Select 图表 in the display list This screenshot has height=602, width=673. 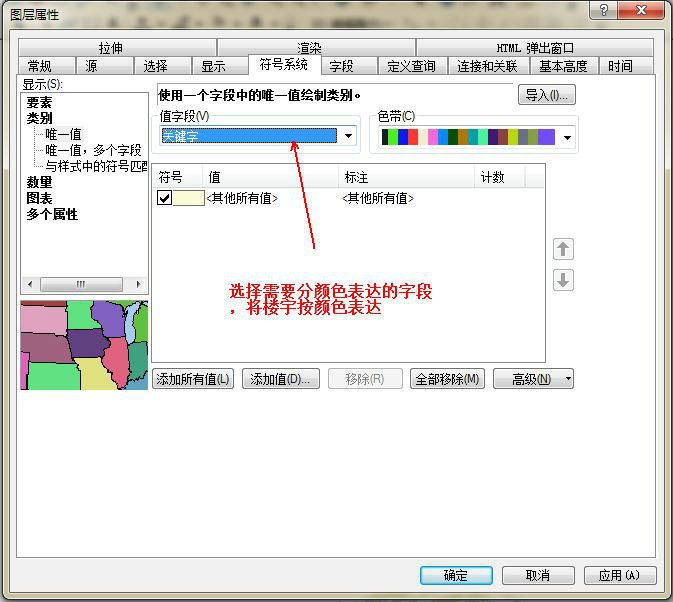[39, 198]
